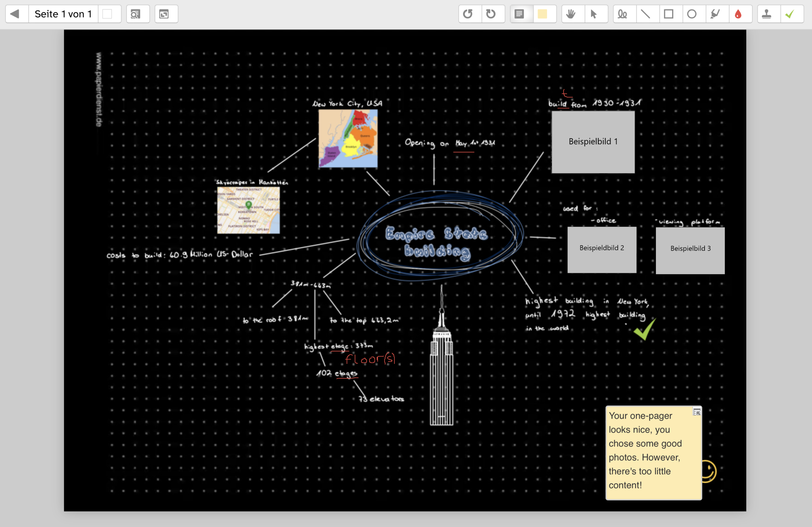
Task: Select the arrow pointer tool
Action: [x=594, y=14]
